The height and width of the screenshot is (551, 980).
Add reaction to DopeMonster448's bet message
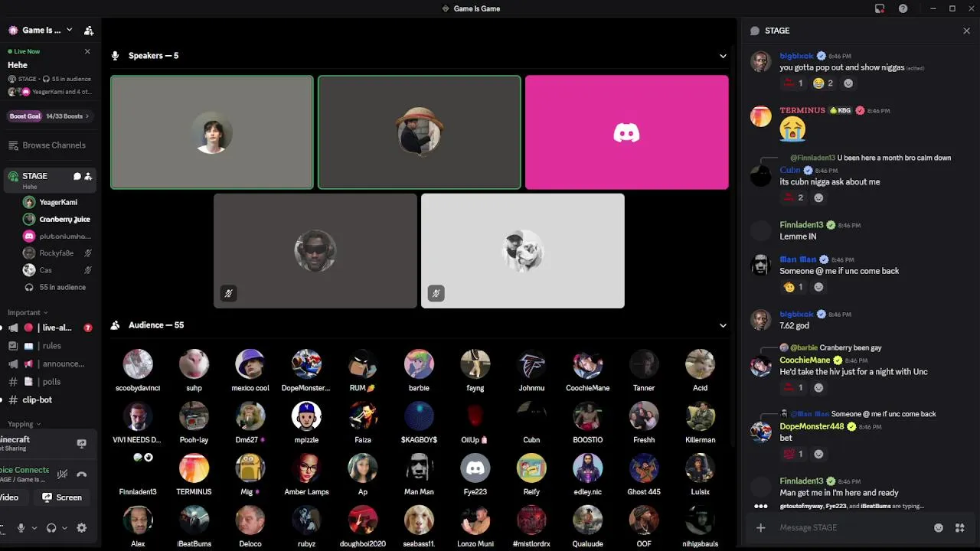(x=818, y=454)
